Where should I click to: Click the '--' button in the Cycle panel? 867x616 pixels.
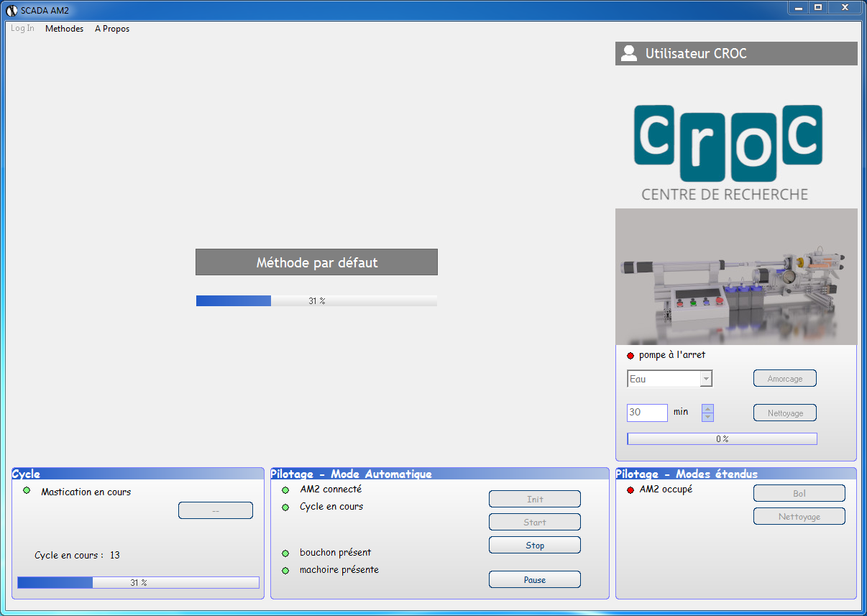pyautogui.click(x=216, y=510)
